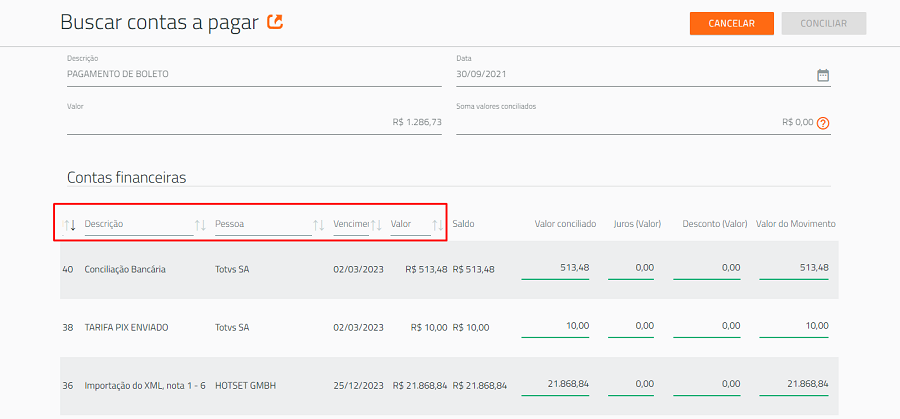Click the Juros (Valor) column header
This screenshot has height=419, width=900.
(637, 224)
